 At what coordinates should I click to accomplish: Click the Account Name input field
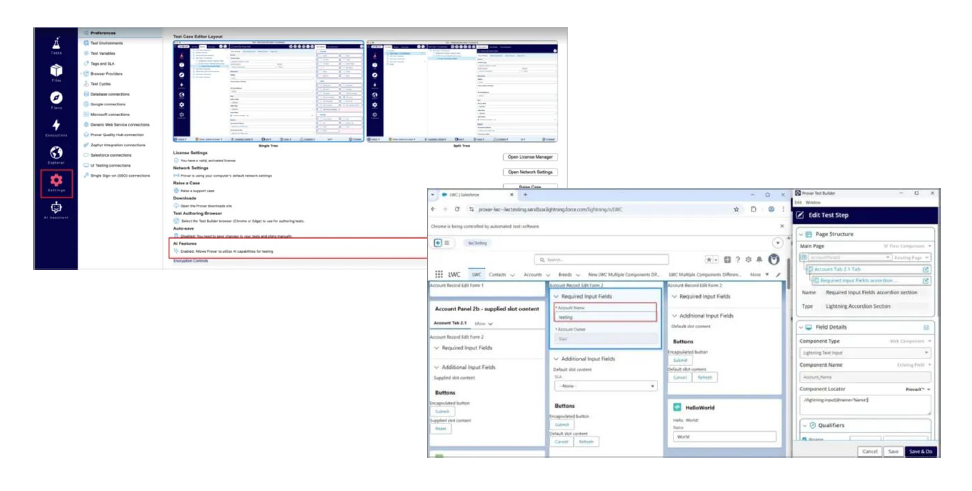(604, 317)
